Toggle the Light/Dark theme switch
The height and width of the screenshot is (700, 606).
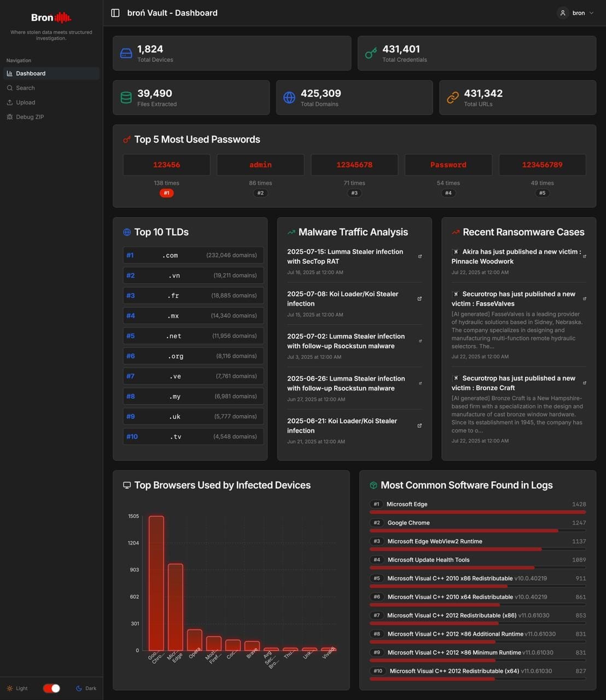coord(52,688)
